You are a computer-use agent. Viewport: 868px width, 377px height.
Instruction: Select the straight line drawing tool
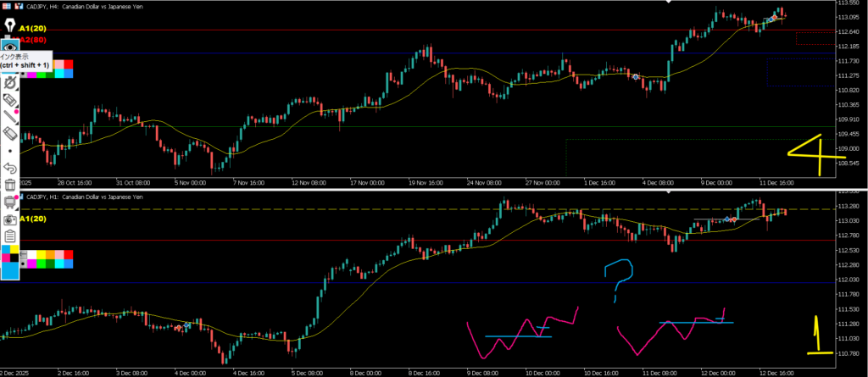tap(10, 117)
